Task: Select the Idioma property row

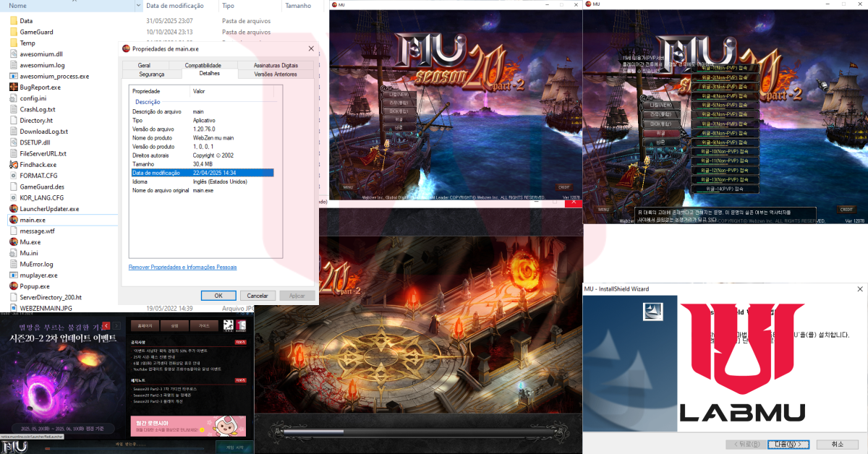Action: 202,181
